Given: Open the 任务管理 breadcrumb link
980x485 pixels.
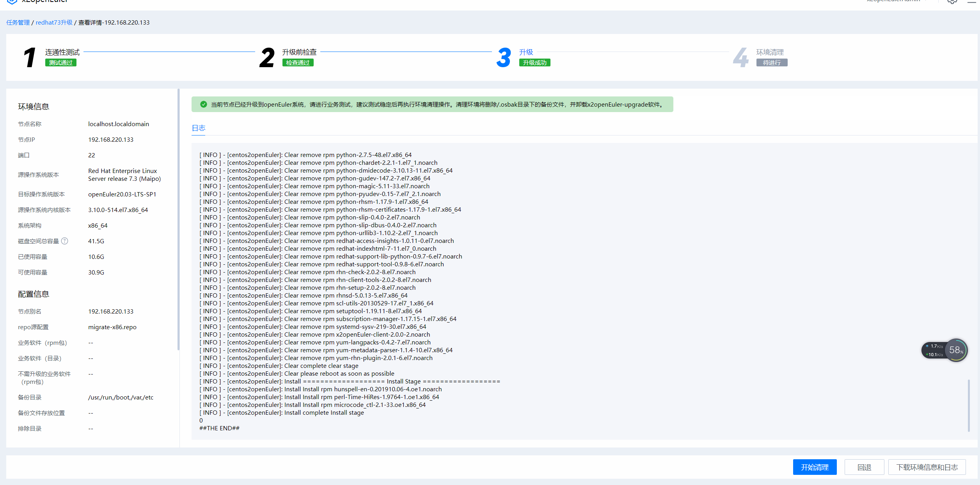Looking at the screenshot, I should click(18, 23).
